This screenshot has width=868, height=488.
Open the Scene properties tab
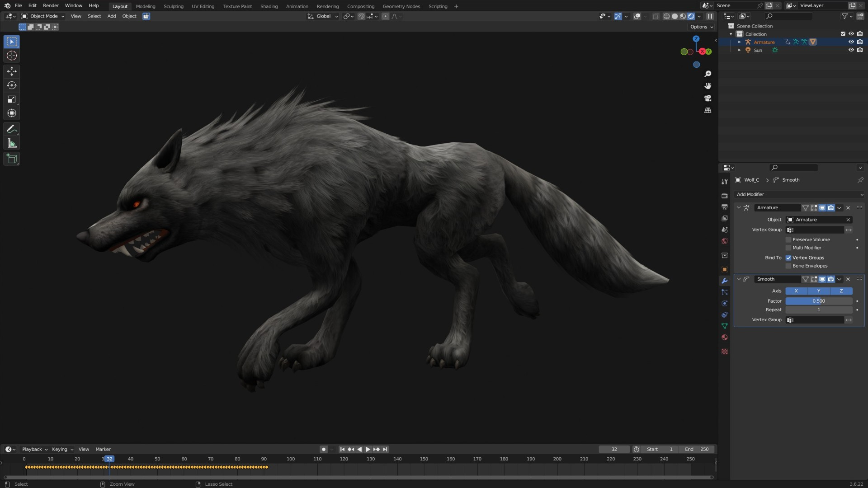725,230
